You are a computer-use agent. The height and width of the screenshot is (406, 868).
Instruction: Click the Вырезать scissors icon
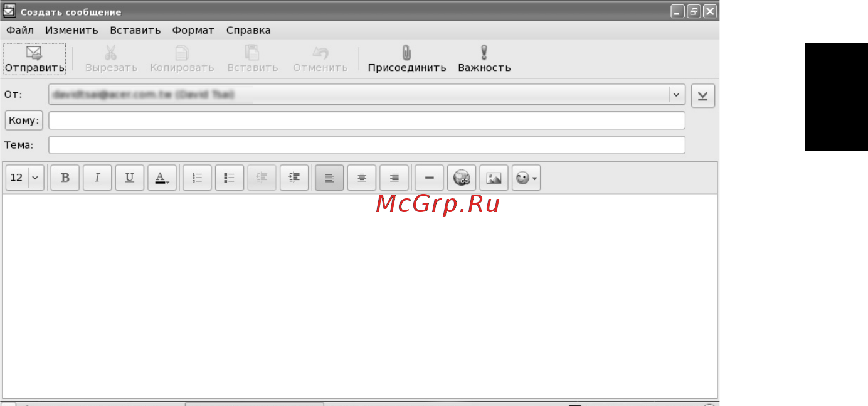coord(111,52)
